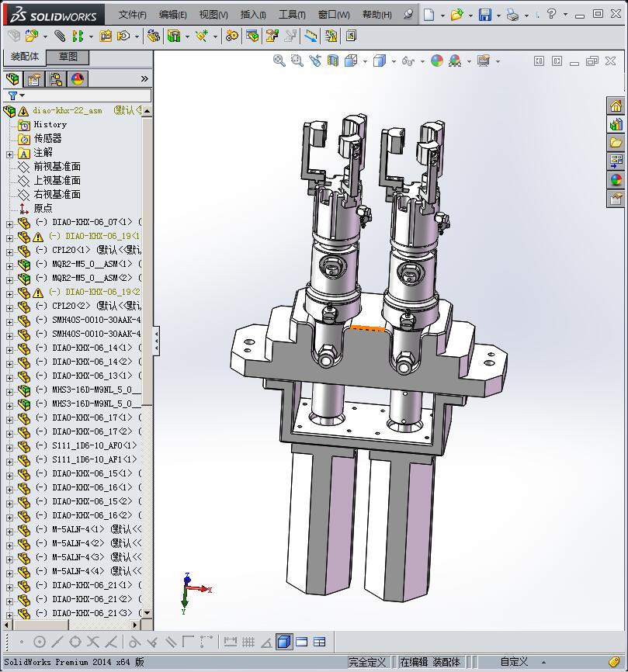Switch to the 草图 sketch tab
The height and width of the screenshot is (672, 628).
[68, 57]
